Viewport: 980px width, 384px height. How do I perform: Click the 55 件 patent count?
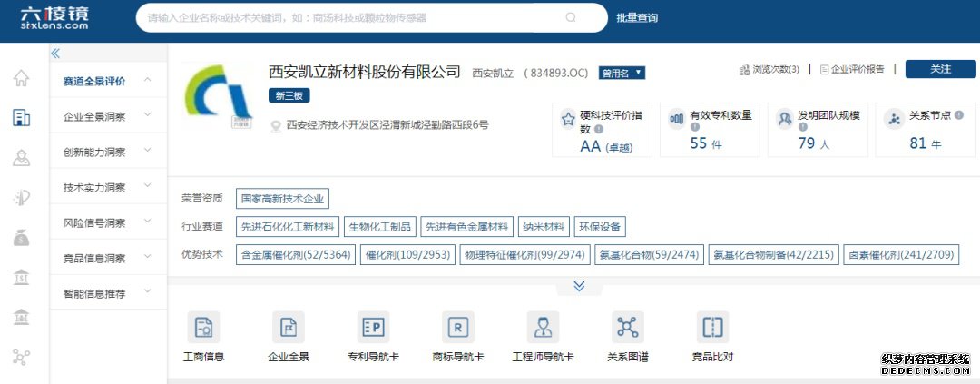706,143
